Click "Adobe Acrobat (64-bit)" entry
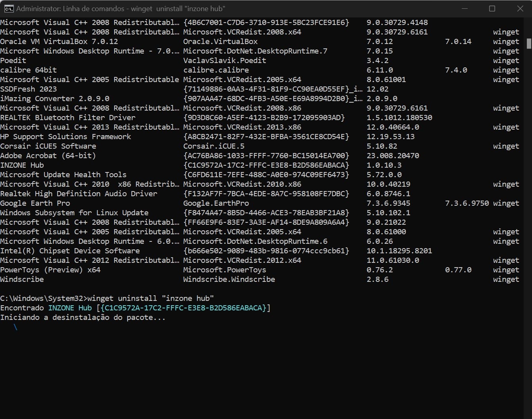This screenshot has width=532, height=419. [48, 155]
